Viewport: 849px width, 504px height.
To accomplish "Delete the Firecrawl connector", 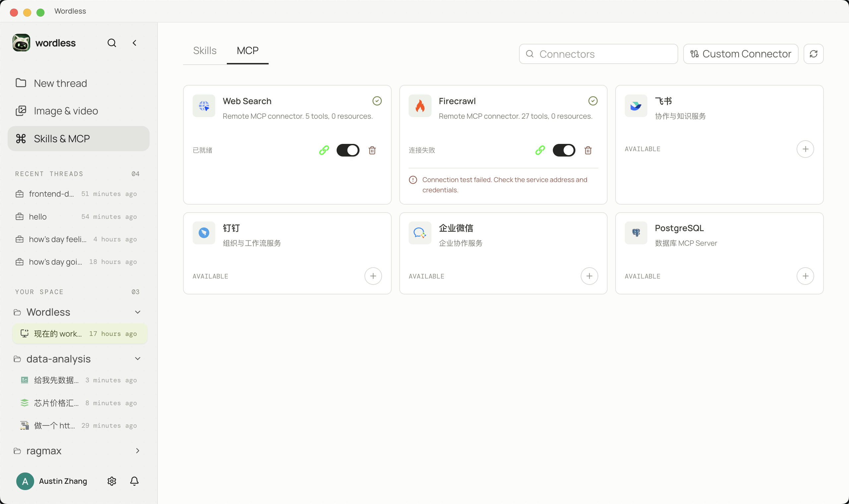I will click(x=588, y=150).
